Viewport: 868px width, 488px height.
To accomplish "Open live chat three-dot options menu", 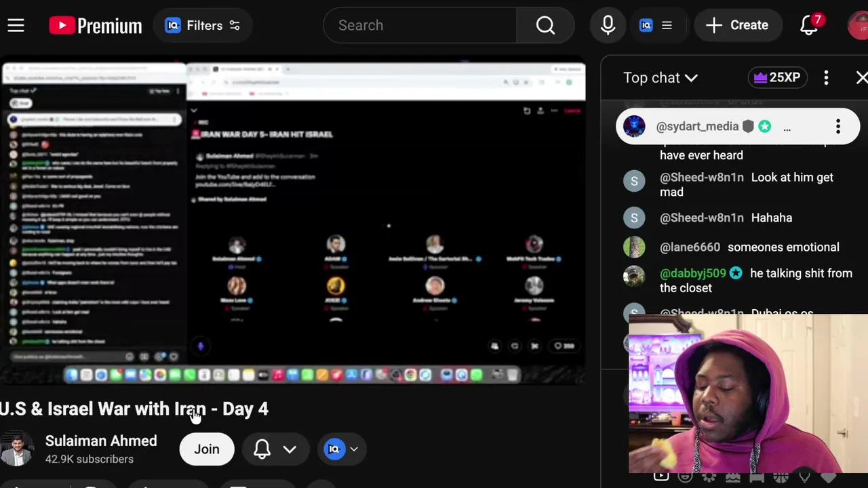I will (826, 77).
